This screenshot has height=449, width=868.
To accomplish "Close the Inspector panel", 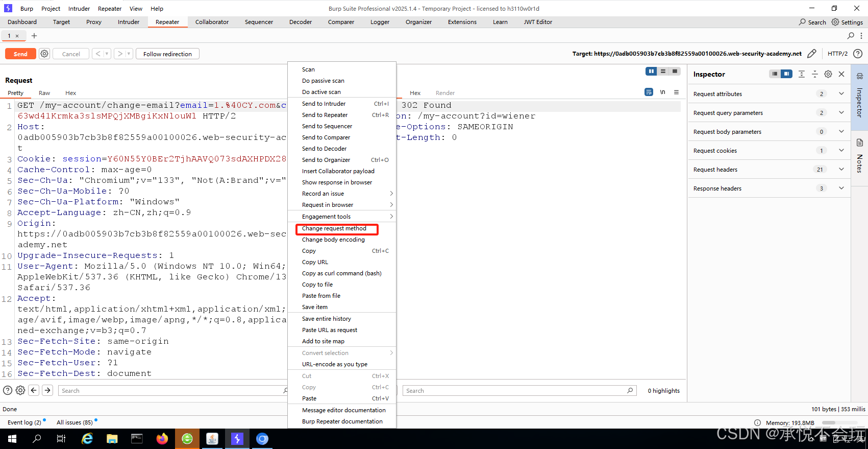I will [x=841, y=74].
